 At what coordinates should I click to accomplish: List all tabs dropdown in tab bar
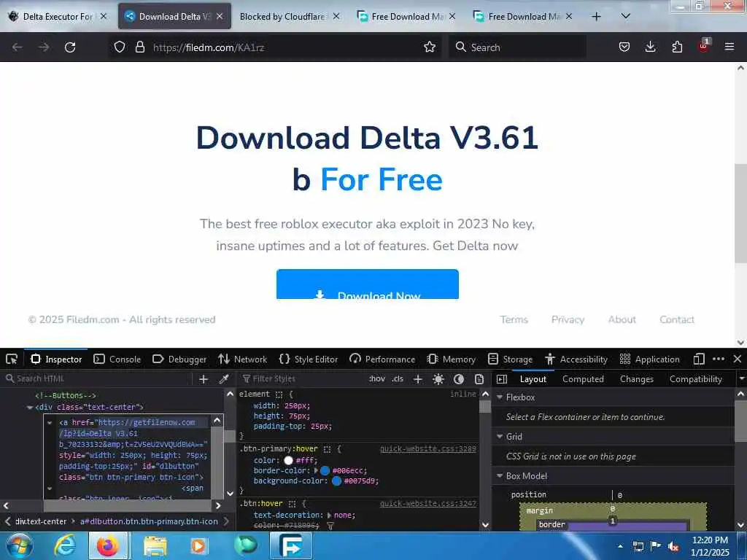(625, 16)
